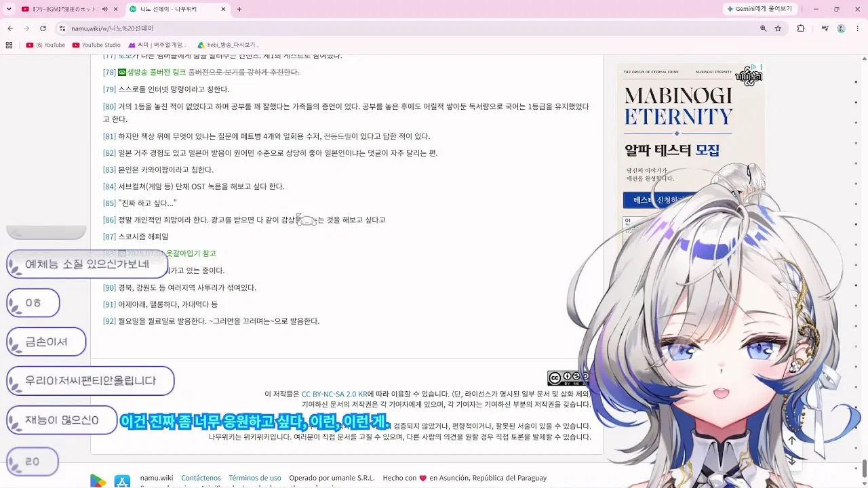Screen dimensions: 868x488
Task: Click the footnote text 스코시즘 해피밀
Action: point(143,237)
